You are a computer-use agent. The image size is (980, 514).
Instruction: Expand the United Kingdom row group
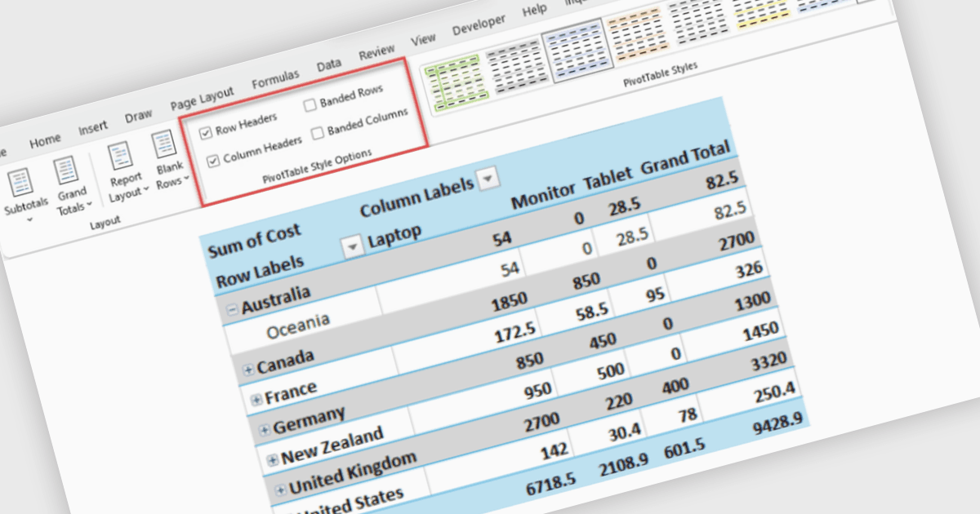(281, 490)
